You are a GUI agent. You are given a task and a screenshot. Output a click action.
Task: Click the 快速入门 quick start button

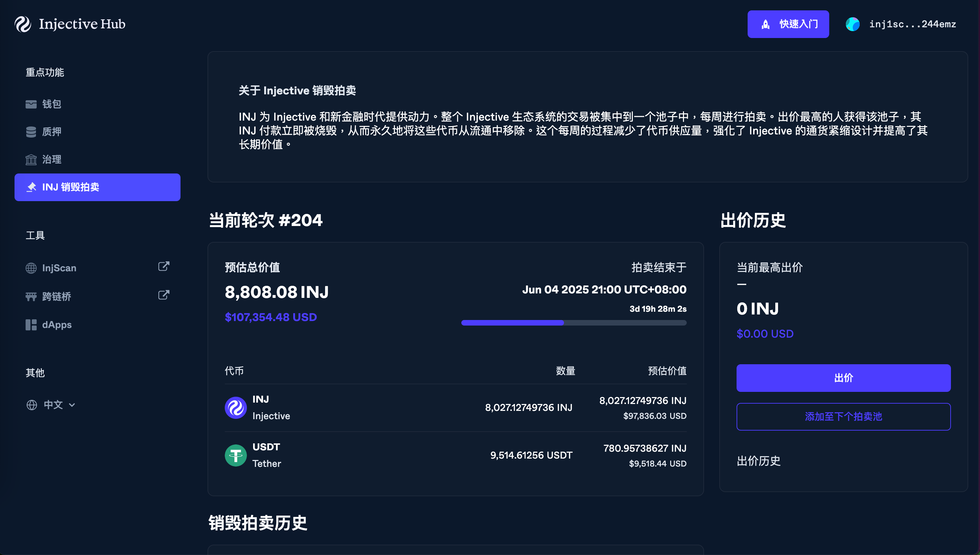click(788, 25)
